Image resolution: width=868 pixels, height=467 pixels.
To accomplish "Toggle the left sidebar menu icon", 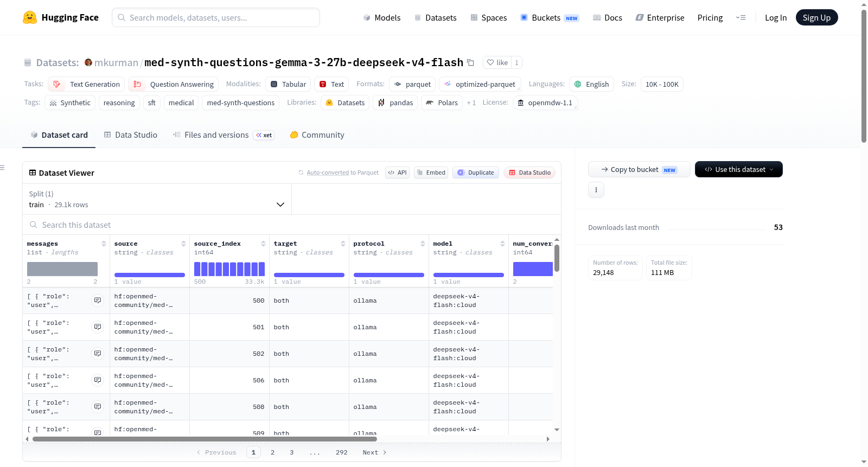I will [x=3, y=168].
